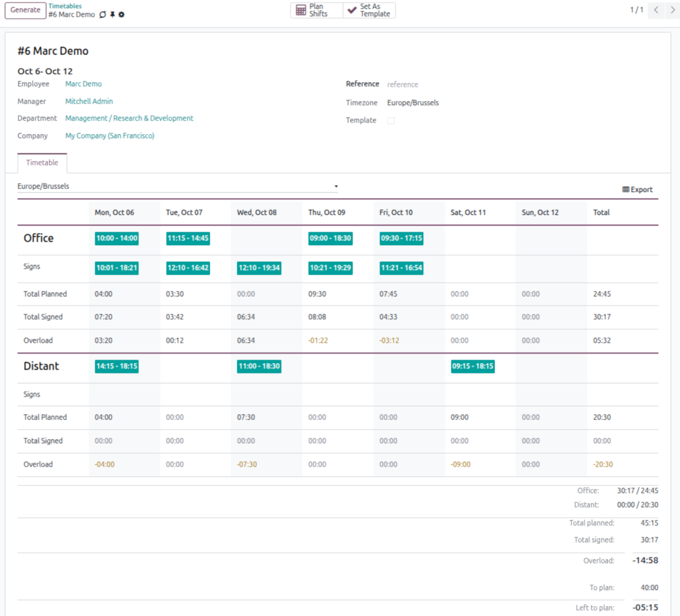Viewport: 680px width, 616px height.
Task: Click the refresh icon beside the record name
Action: (x=103, y=14)
